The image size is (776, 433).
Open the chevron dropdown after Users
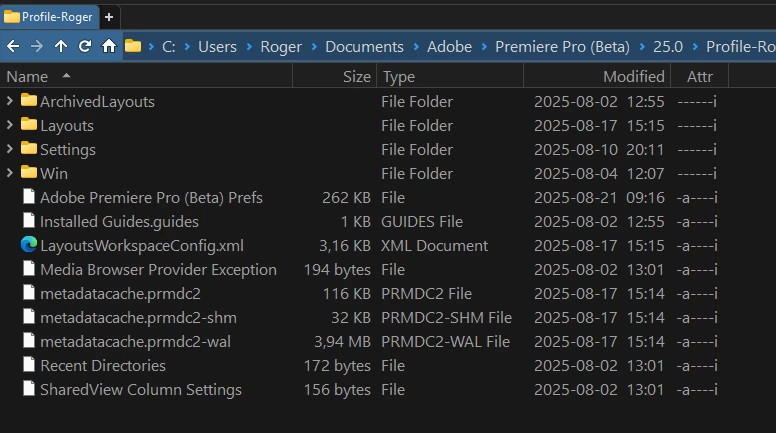tap(249, 47)
